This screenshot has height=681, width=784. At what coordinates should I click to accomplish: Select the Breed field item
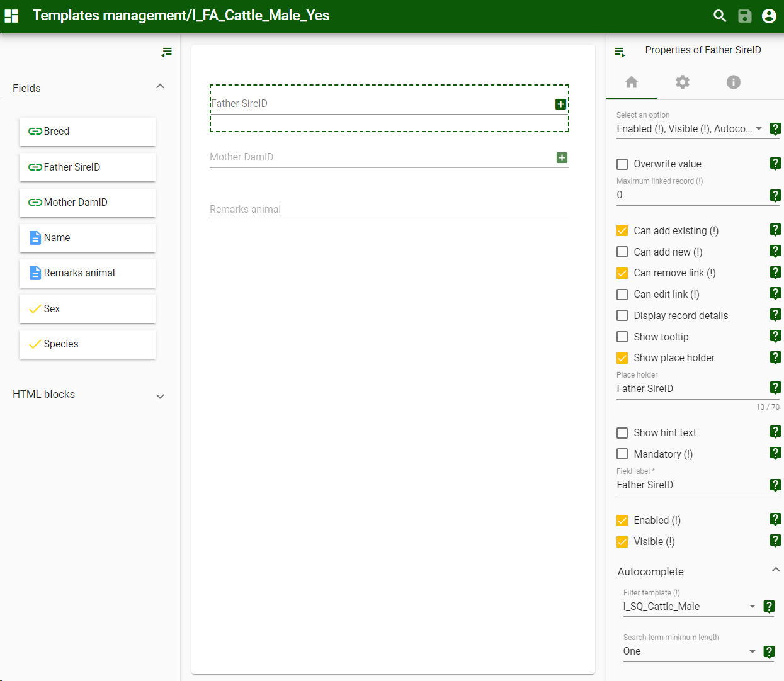click(88, 132)
